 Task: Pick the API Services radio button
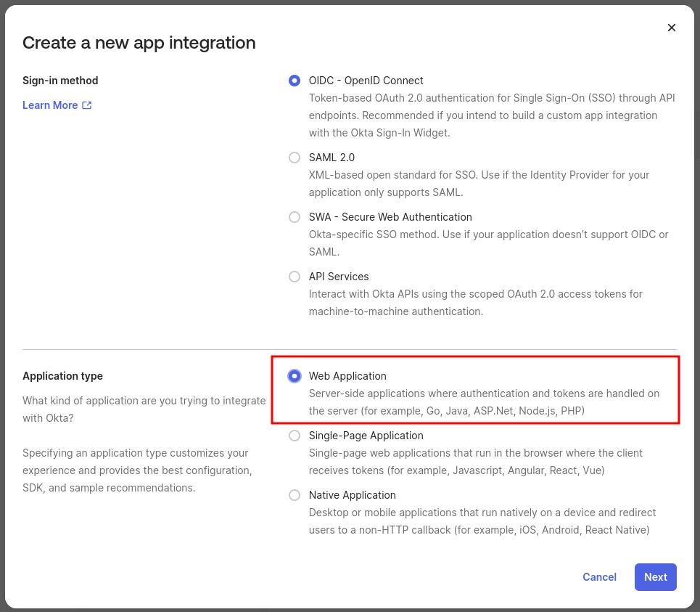click(x=295, y=277)
